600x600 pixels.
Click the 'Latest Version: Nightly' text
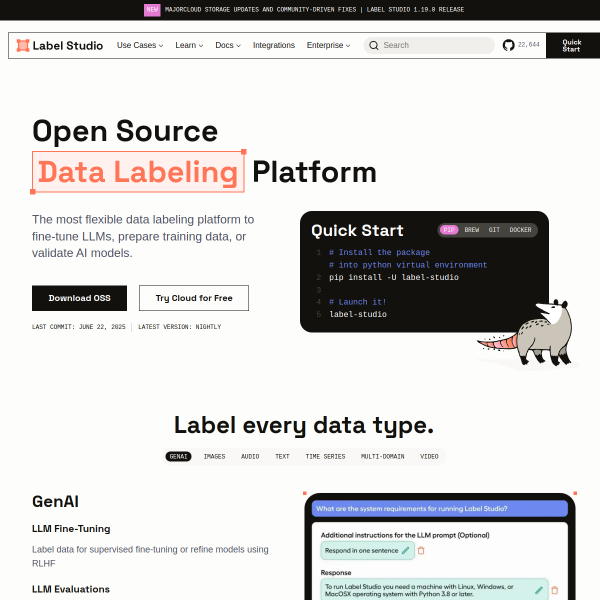pyautogui.click(x=179, y=327)
